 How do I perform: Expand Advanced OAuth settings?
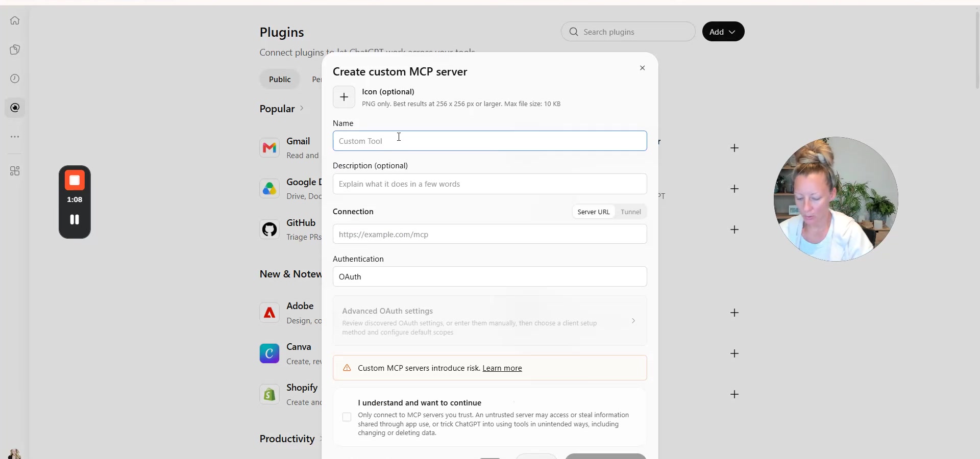pos(490,321)
